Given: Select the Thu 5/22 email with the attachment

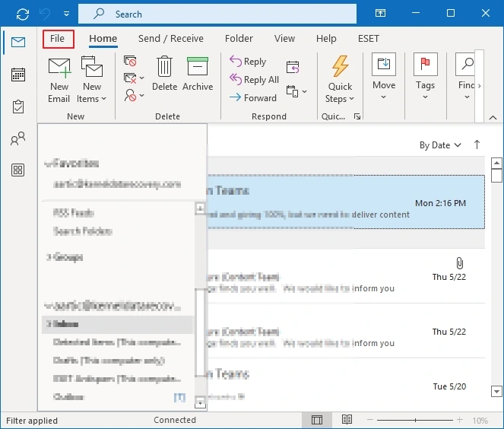Looking at the screenshot, I should click(346, 275).
